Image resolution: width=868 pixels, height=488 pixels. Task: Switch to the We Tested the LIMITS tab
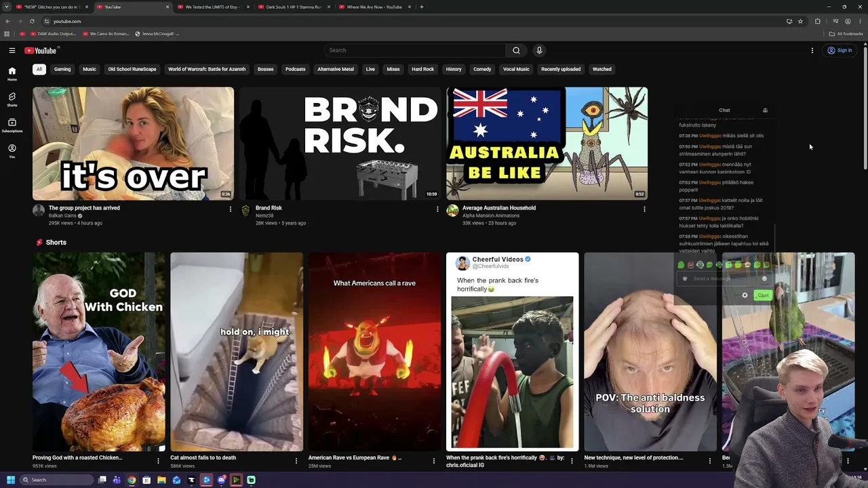(x=213, y=7)
